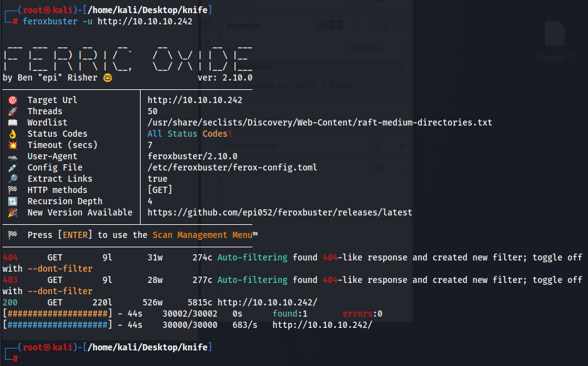Click the Threads value 50
The width and height of the screenshot is (588, 366).
[152, 111]
